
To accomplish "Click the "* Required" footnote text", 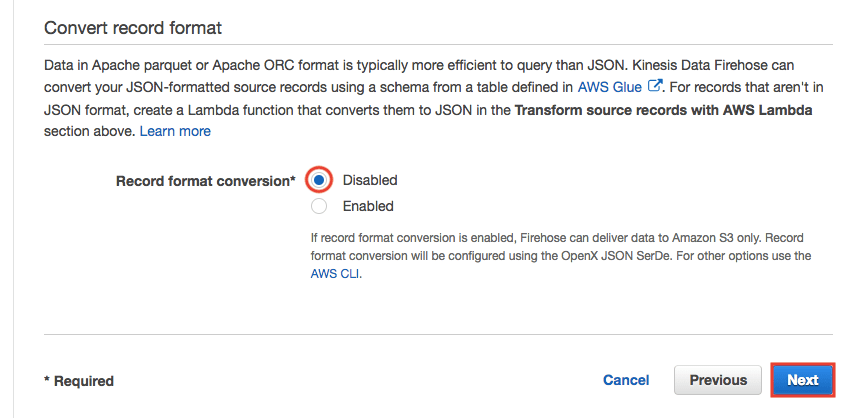I will [x=79, y=381].
